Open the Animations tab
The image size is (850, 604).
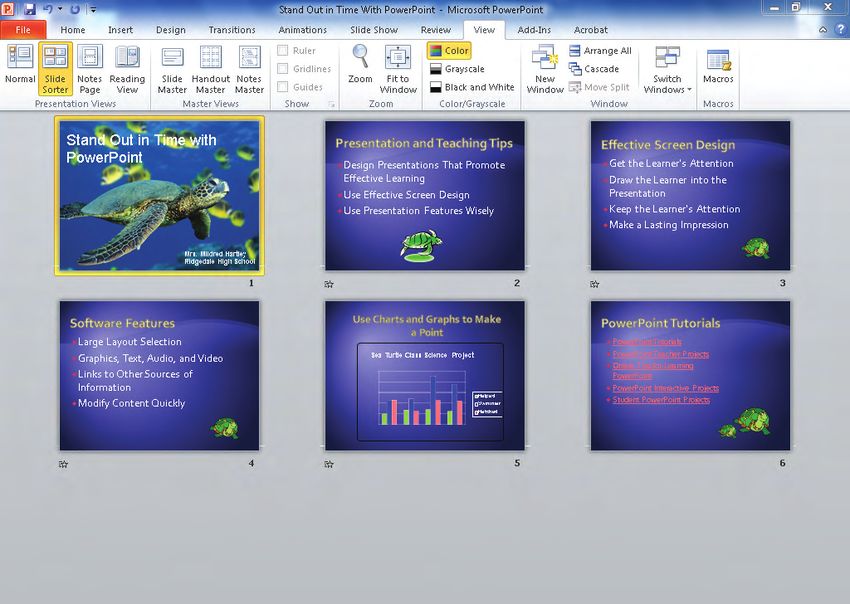pos(302,30)
